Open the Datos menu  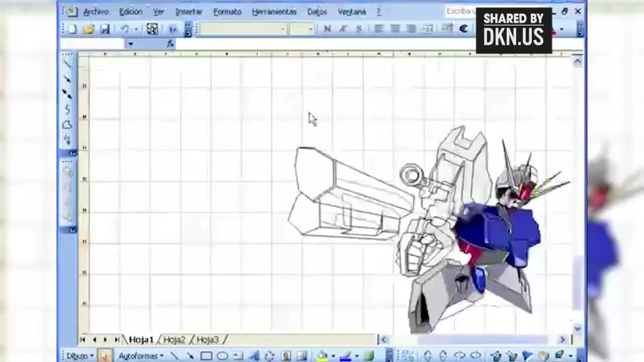(x=317, y=12)
